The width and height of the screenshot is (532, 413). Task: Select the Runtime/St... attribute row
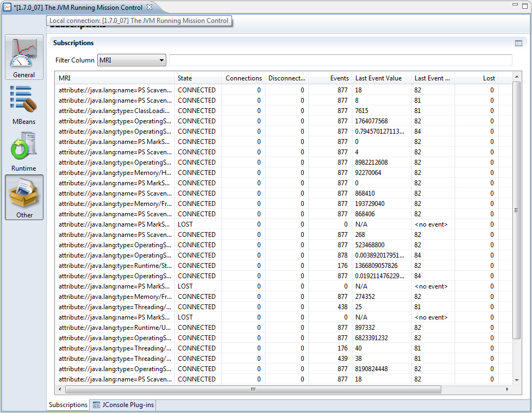point(283,265)
